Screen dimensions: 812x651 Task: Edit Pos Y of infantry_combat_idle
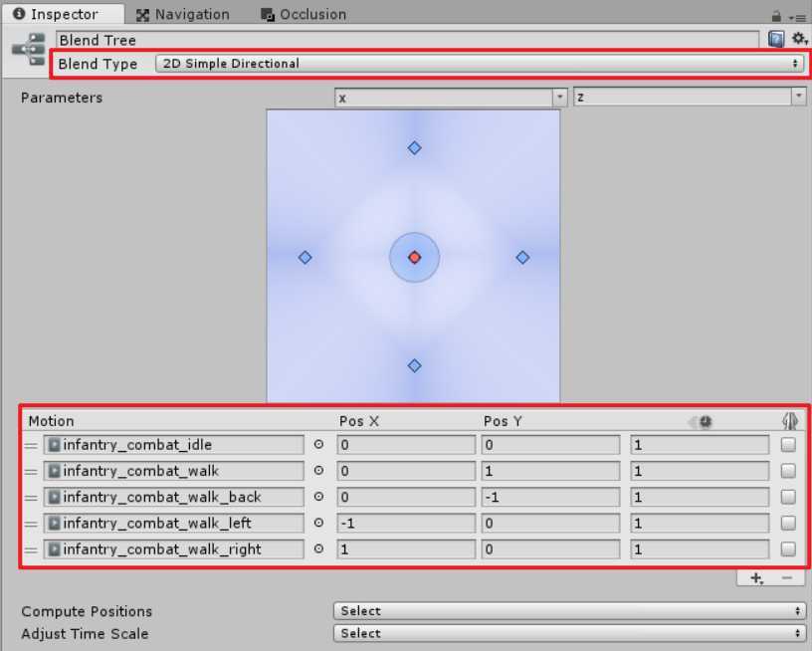click(550, 445)
